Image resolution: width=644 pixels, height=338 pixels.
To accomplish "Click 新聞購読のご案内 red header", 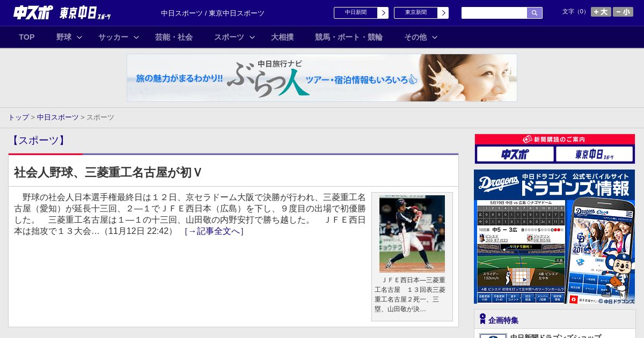I will point(554,139).
